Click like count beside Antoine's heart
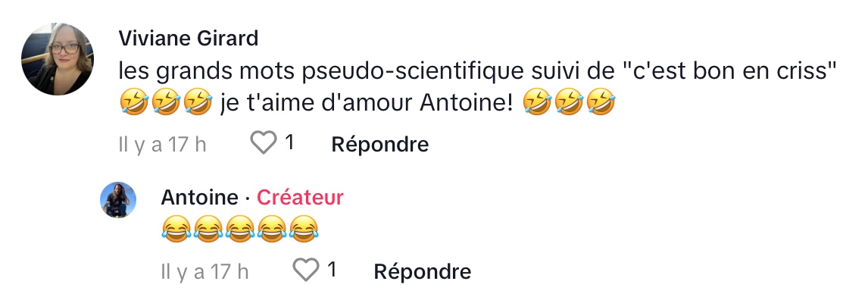 tap(333, 270)
